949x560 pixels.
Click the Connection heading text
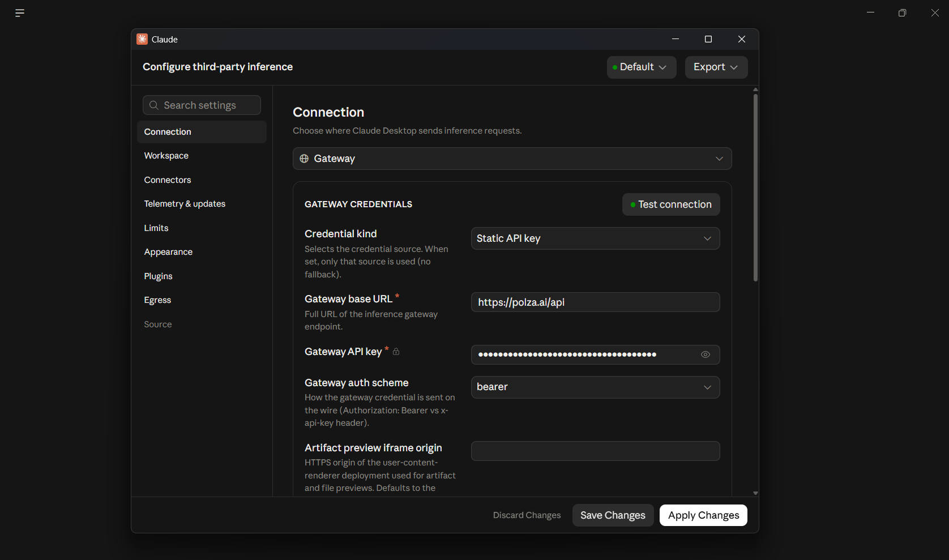(328, 112)
